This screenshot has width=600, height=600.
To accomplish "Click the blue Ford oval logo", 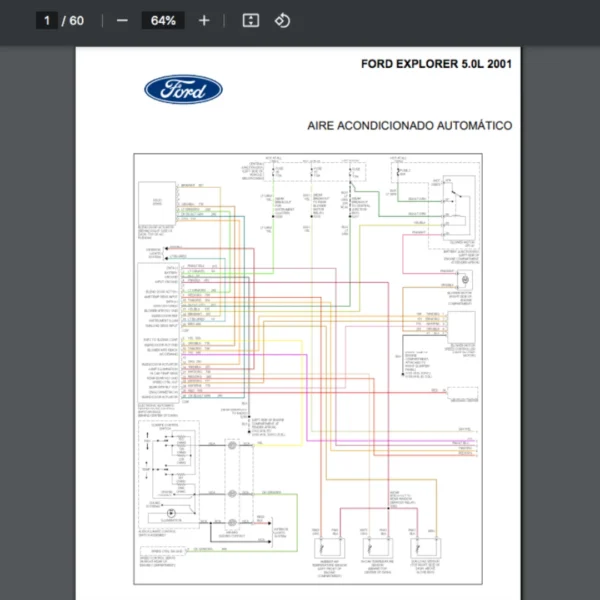I will click(183, 90).
